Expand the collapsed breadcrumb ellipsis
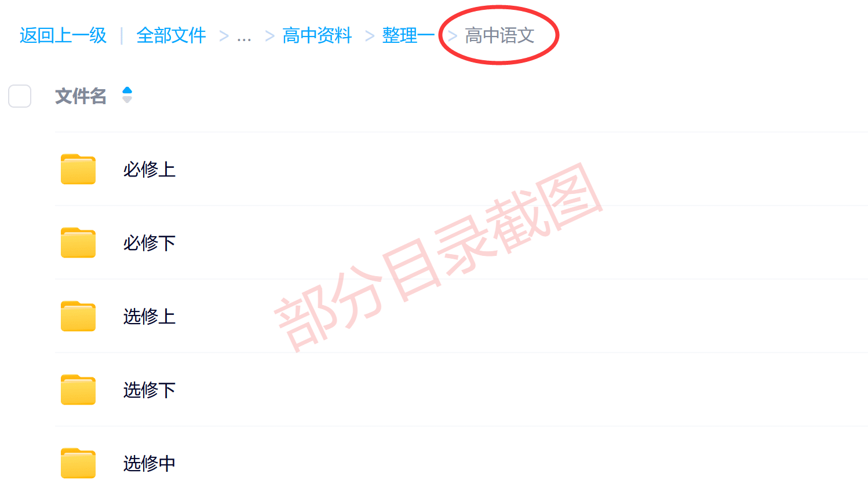This screenshot has width=868, height=499. 245,36
